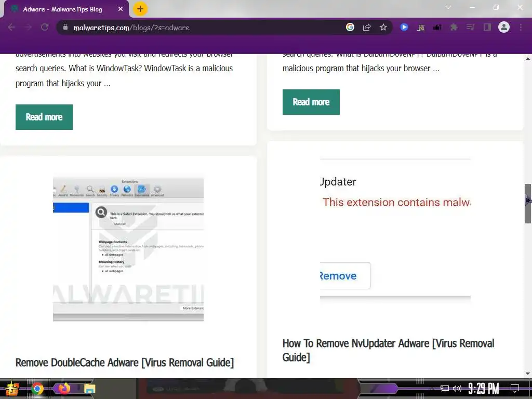Open a new tab with plus button
532x399 pixels.
[x=140, y=9]
